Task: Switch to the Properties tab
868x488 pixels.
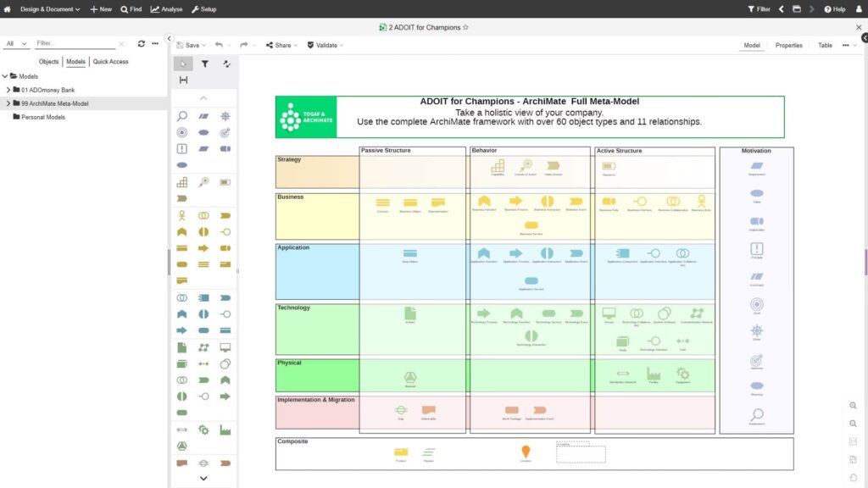Action: click(x=788, y=46)
